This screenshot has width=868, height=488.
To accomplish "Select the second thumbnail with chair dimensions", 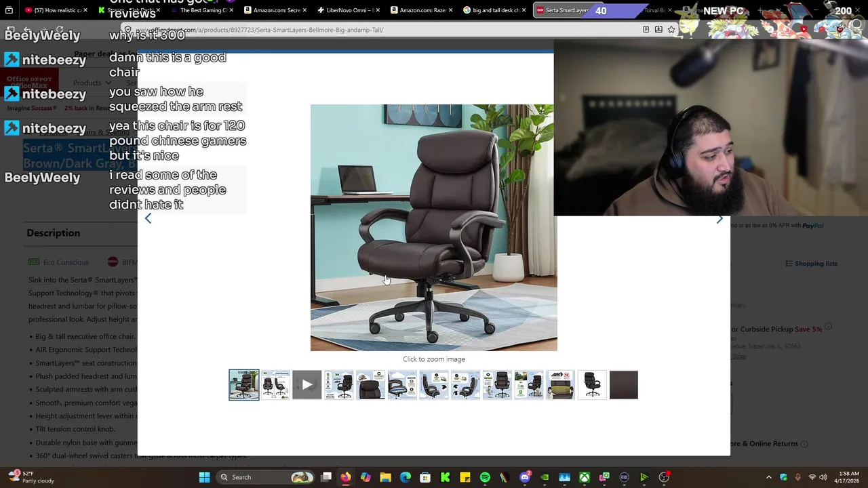I will click(275, 385).
